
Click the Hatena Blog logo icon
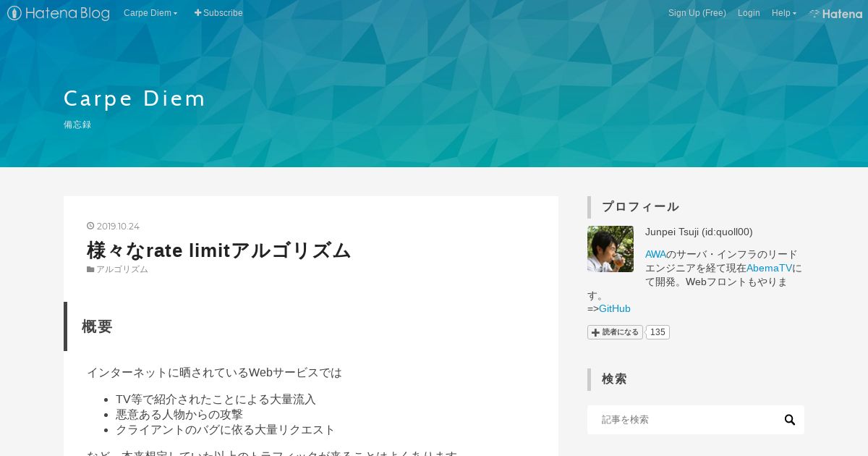(14, 13)
